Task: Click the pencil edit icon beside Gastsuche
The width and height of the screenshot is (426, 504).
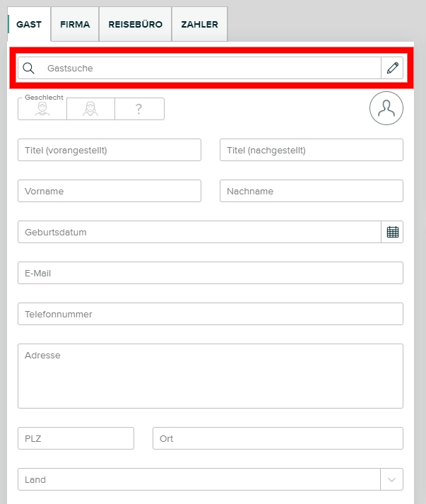Action: 393,69
